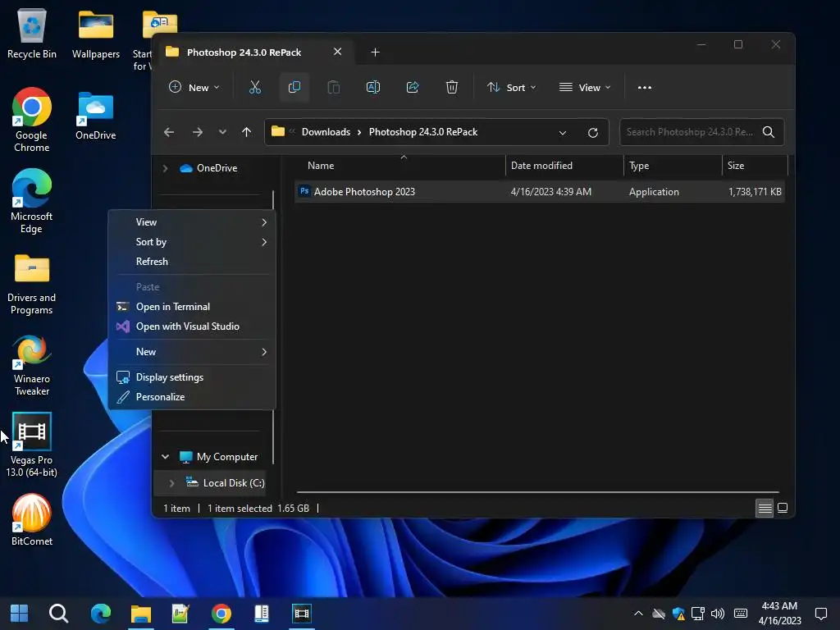Click the Cut scissors icon in toolbar

point(255,87)
